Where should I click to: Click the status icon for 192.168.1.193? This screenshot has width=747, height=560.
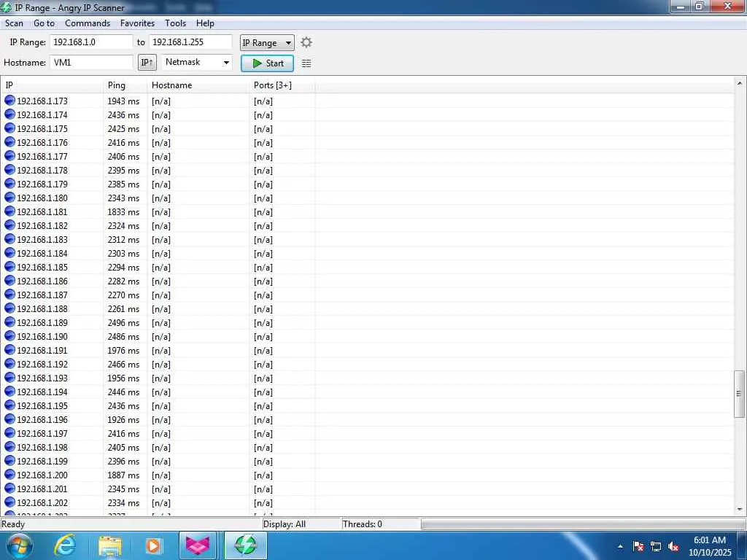(9, 377)
